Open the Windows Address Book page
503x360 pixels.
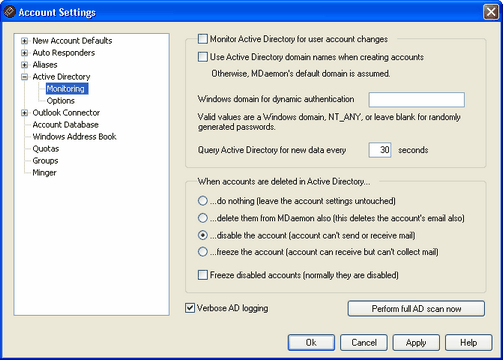[74, 137]
